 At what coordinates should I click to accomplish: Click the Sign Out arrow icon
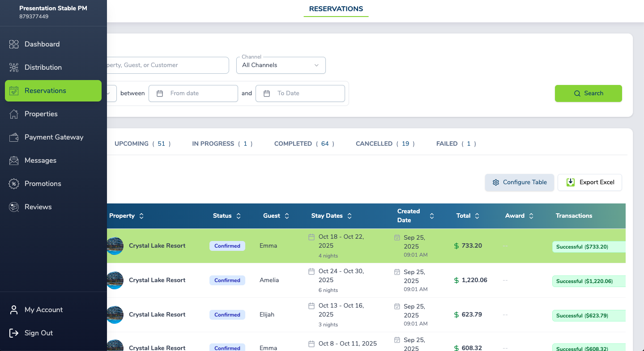pyautogui.click(x=14, y=333)
